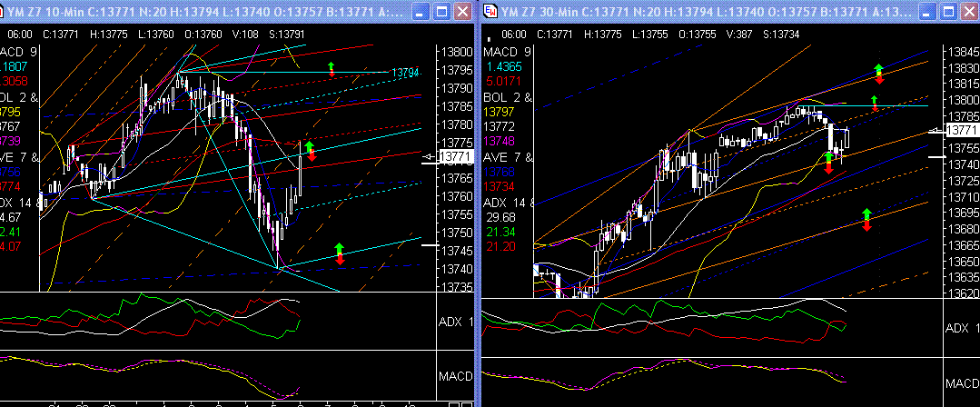
Task: Close the YM Z7 10-Min chart window
Action: click(463, 11)
